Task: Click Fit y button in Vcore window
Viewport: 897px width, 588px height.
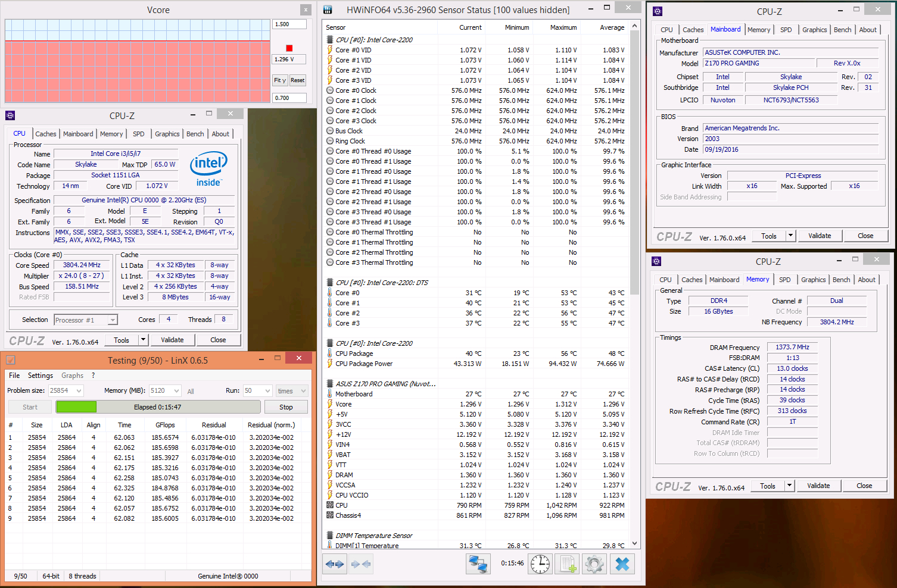Action: (280, 80)
